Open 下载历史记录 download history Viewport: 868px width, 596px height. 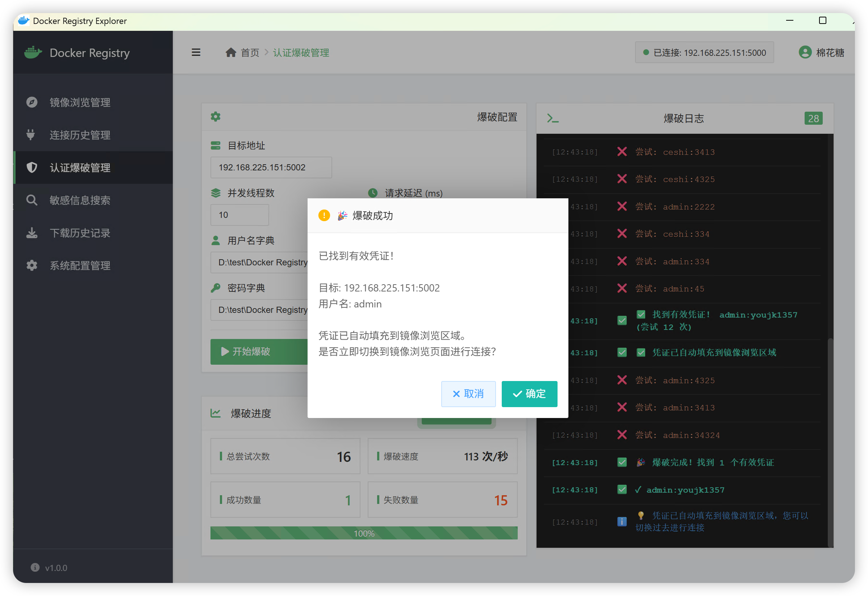tap(80, 233)
